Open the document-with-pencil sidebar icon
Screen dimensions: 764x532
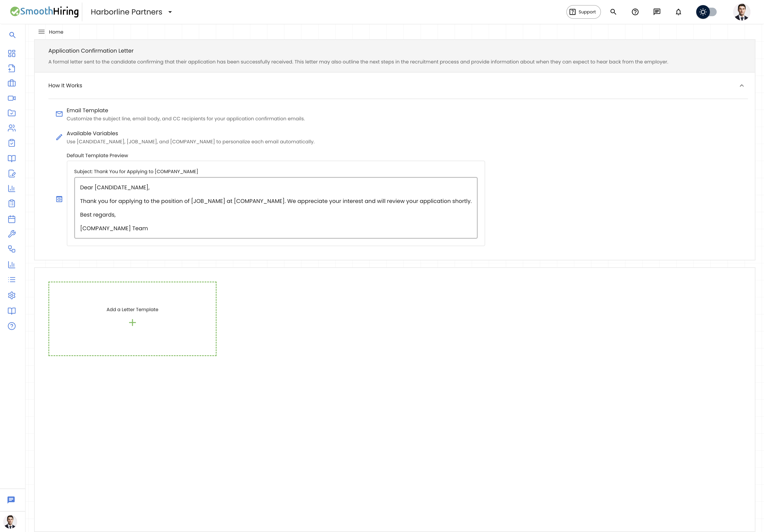tap(12, 174)
